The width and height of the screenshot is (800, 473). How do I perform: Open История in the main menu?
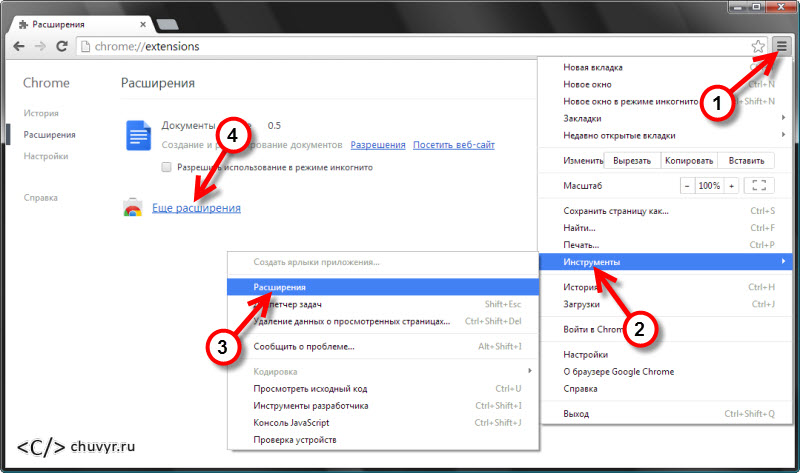pyautogui.click(x=664, y=287)
